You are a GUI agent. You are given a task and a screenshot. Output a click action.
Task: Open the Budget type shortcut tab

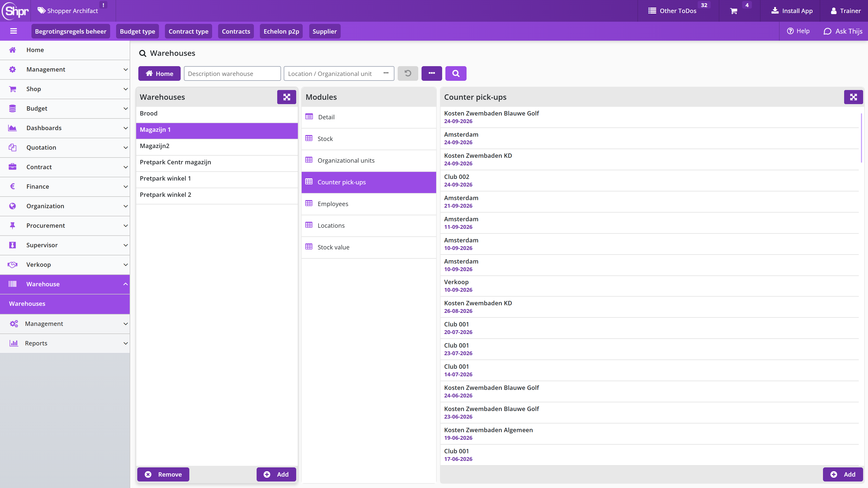click(x=138, y=31)
